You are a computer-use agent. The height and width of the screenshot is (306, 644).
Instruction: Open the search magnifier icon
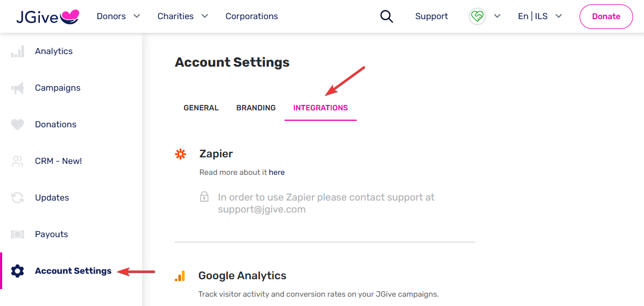[387, 16]
